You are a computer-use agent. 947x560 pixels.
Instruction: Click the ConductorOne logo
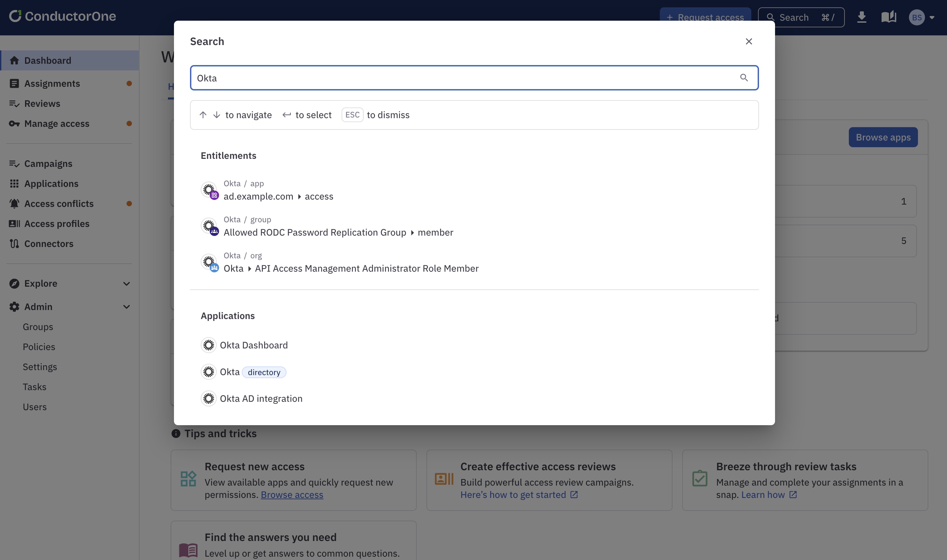click(63, 16)
